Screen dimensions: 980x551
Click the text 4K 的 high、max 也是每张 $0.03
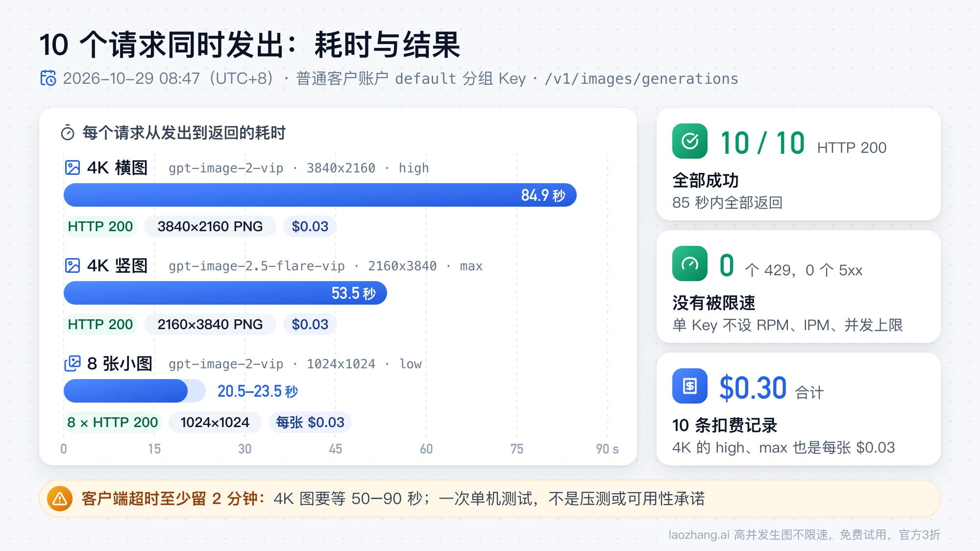pyautogui.click(x=784, y=447)
